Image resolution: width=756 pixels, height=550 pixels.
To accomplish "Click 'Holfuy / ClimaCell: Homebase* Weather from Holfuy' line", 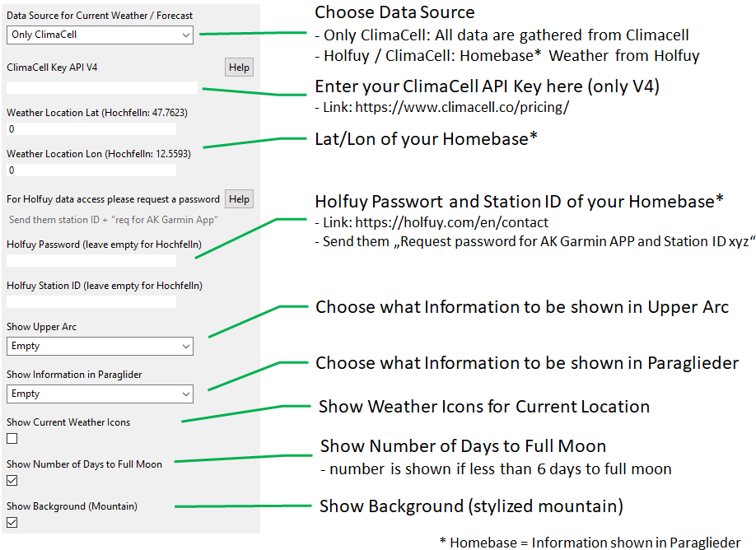I will tap(507, 56).
